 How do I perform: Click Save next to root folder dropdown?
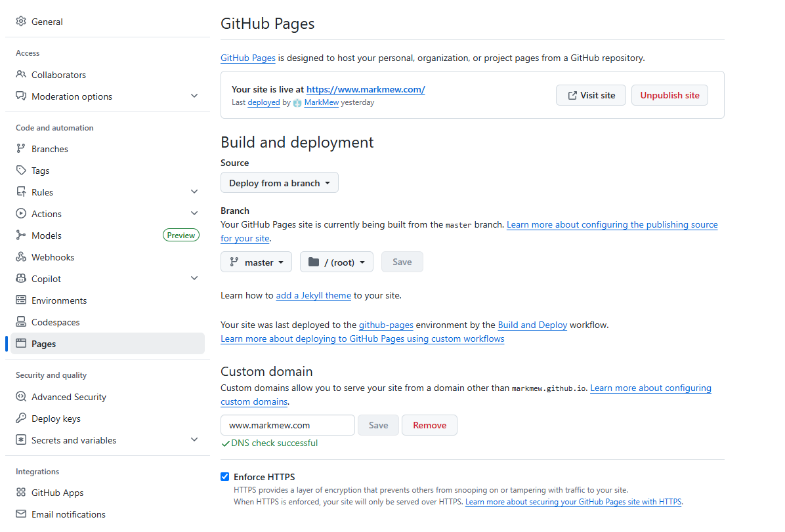pyautogui.click(x=402, y=262)
